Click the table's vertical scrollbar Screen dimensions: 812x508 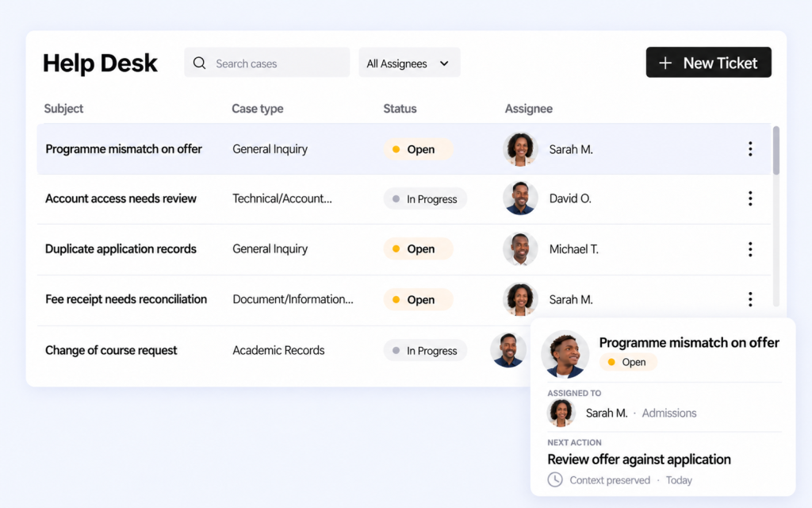coord(776,150)
